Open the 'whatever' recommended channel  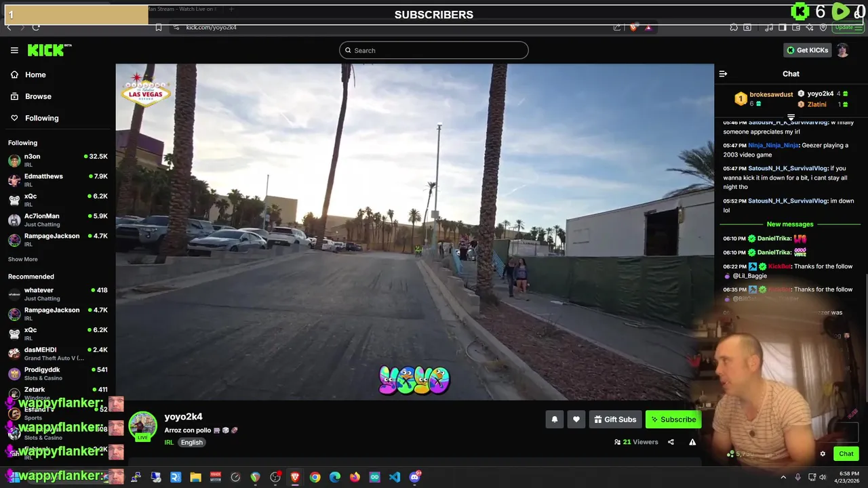click(x=58, y=293)
